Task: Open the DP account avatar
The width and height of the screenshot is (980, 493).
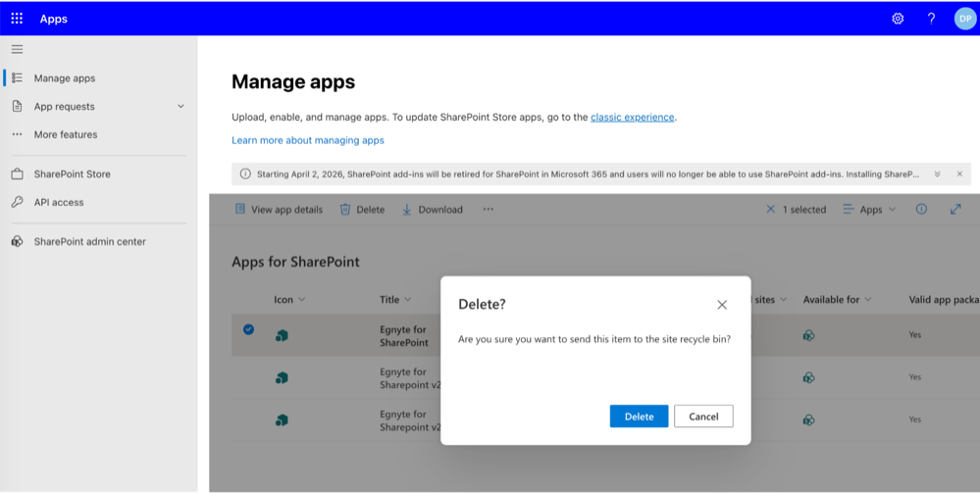Action: (965, 19)
